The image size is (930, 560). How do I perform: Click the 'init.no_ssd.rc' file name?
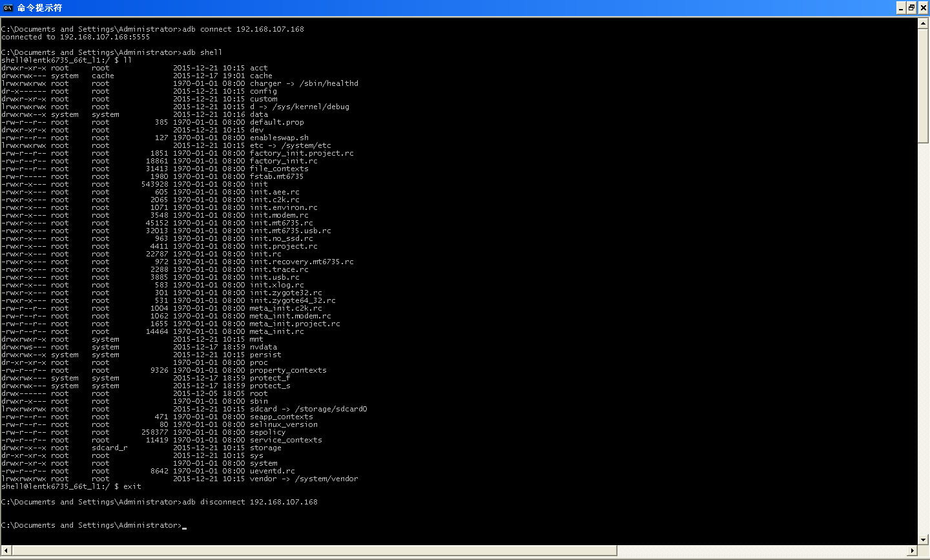pyautogui.click(x=282, y=238)
